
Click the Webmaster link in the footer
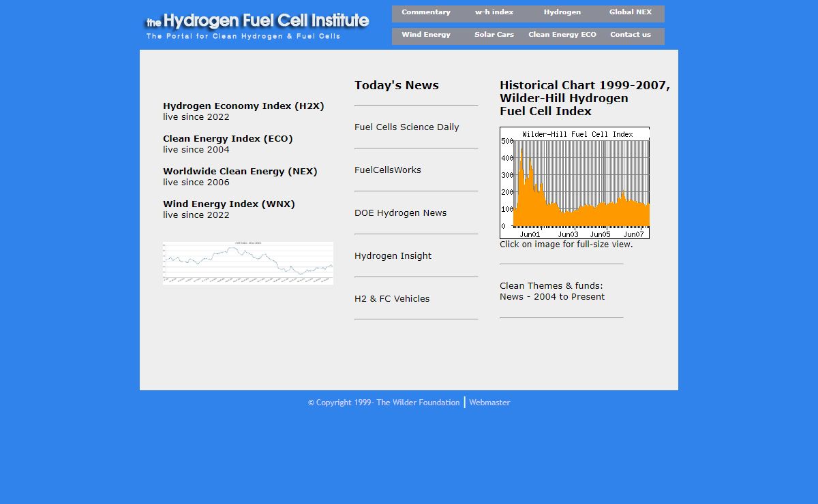point(489,403)
